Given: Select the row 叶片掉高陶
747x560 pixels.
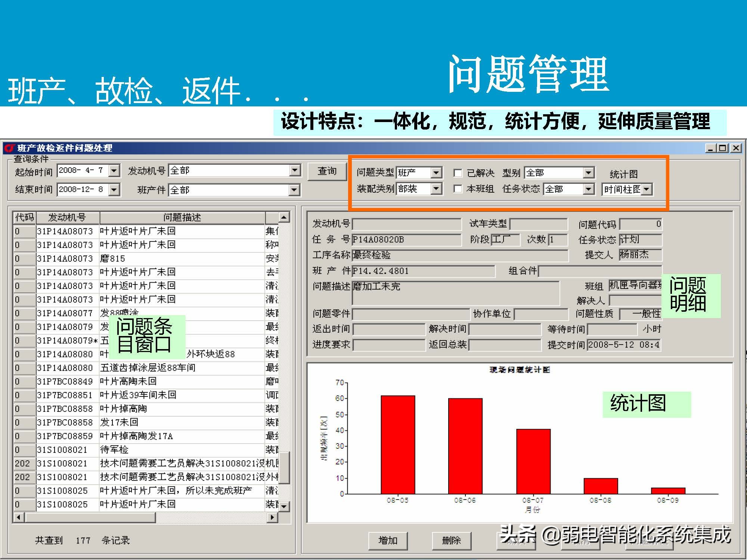Looking at the screenshot, I should (146, 409).
